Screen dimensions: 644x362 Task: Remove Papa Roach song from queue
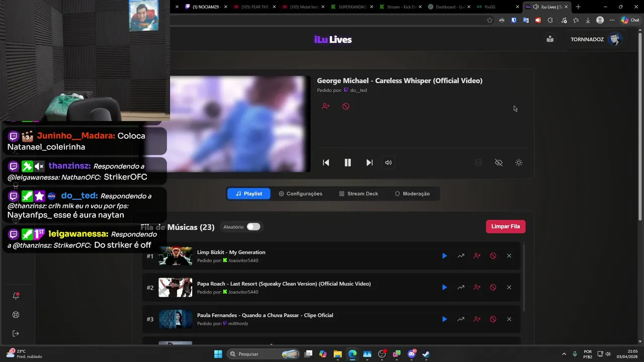point(509,288)
